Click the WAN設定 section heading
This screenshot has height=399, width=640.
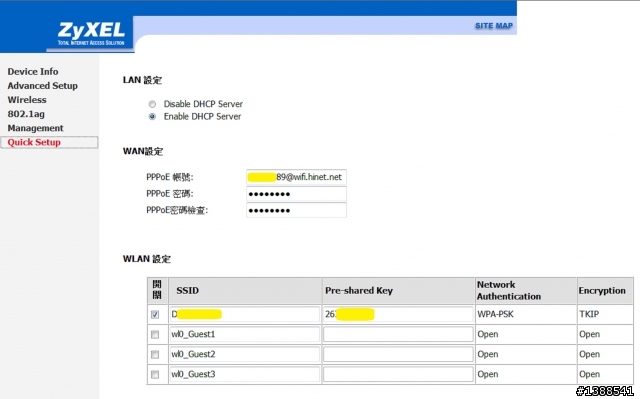point(143,151)
